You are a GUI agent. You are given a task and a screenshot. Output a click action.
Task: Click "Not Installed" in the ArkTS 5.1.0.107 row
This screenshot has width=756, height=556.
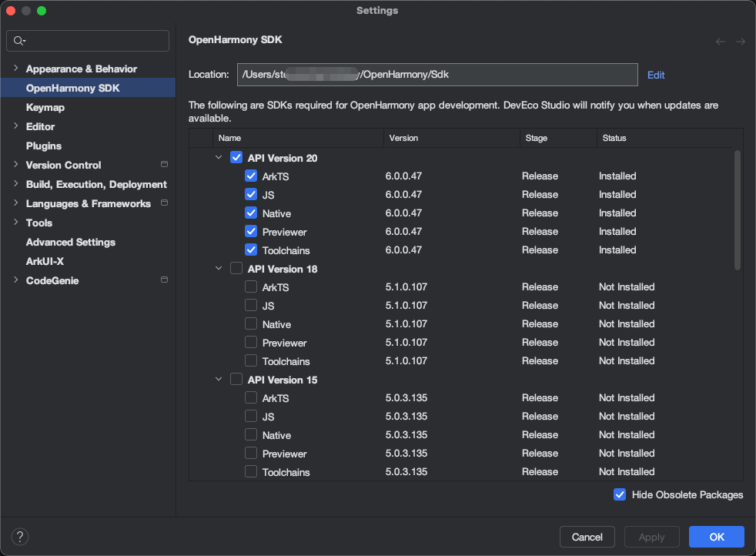coord(627,287)
